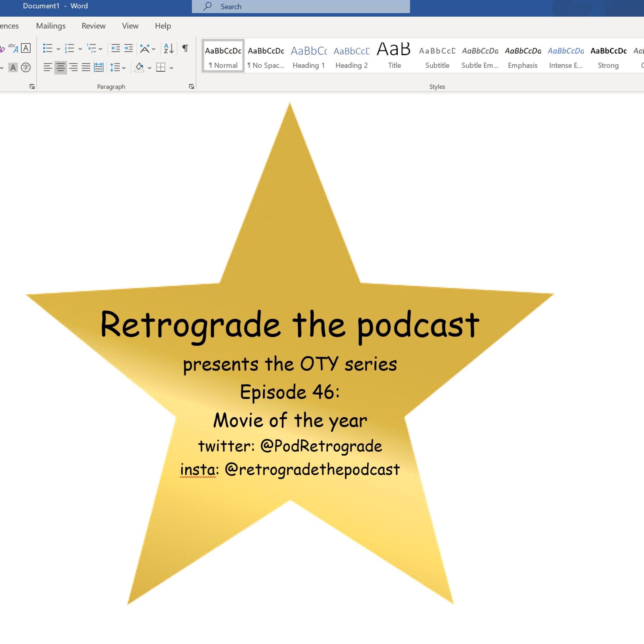644x644 pixels.
Task: Open the Multilevel List dropdown arrow
Action: coord(100,49)
